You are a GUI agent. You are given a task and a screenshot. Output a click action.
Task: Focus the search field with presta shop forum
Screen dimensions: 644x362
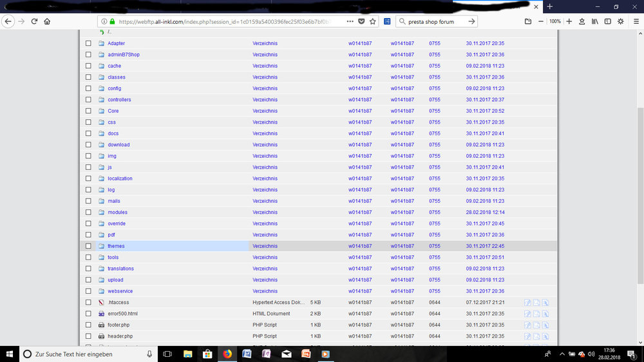435,21
